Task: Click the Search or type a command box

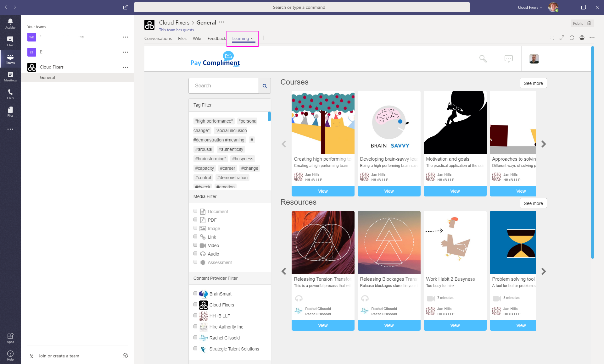Action: pyautogui.click(x=302, y=7)
